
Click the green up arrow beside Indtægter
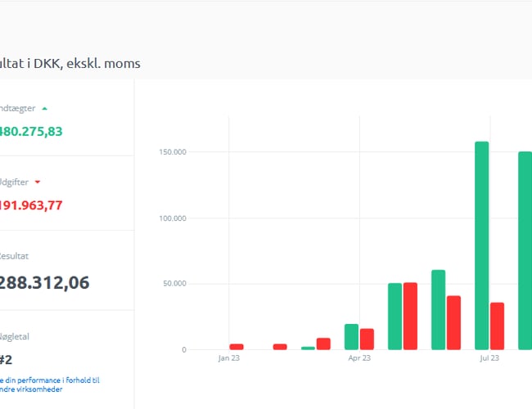[44, 108]
